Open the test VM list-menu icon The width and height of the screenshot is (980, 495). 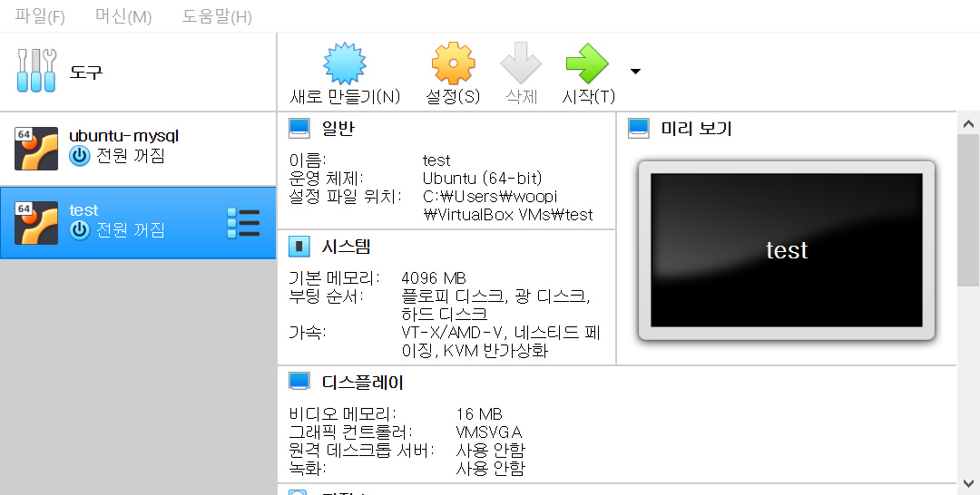click(x=243, y=223)
